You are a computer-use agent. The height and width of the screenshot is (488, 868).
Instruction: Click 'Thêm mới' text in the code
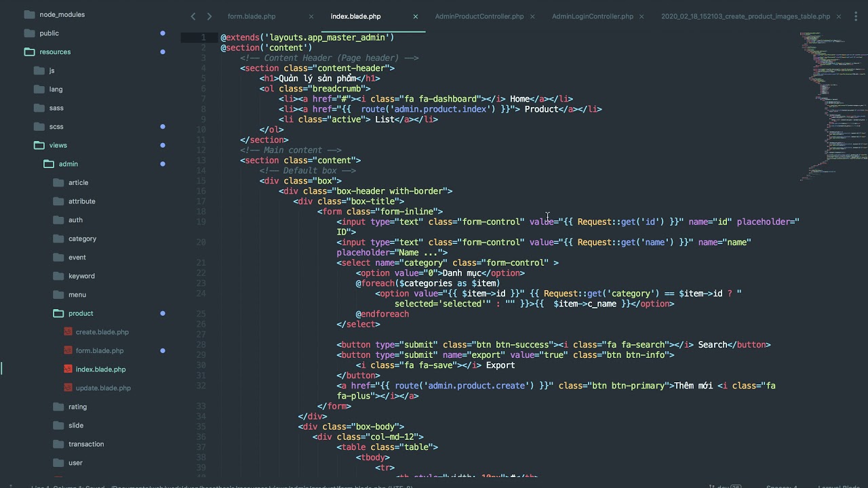pos(693,386)
